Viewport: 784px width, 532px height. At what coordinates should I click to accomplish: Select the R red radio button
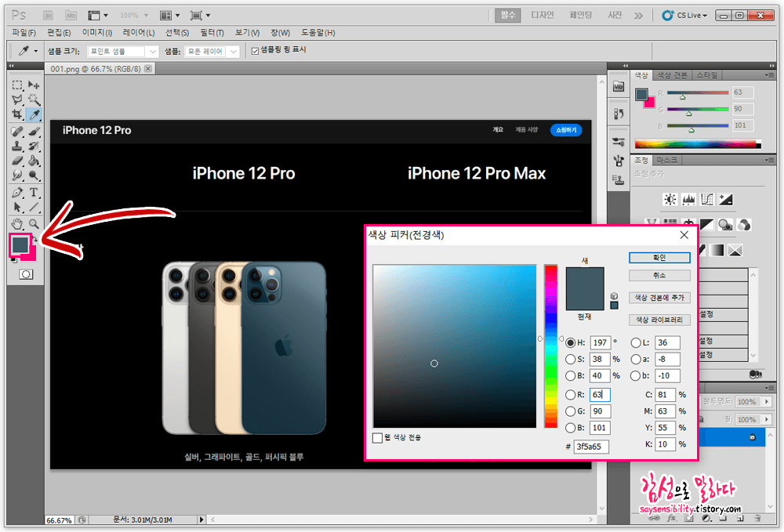click(571, 395)
